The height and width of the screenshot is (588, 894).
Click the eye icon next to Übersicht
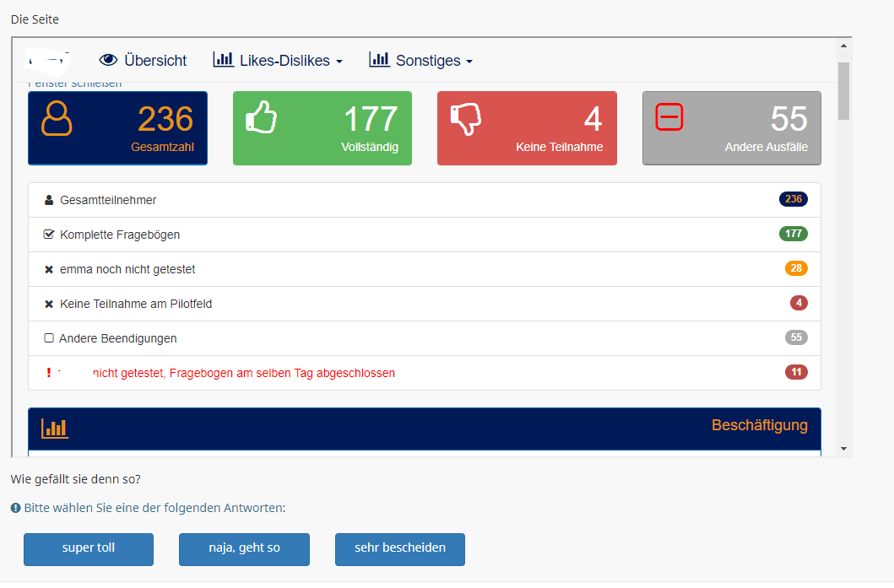[x=108, y=60]
